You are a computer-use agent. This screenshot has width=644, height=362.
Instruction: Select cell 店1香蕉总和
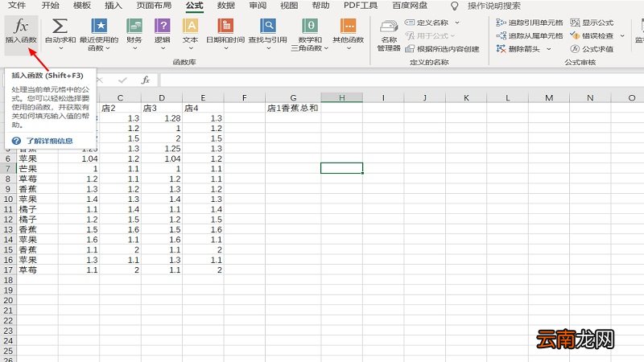pos(293,108)
